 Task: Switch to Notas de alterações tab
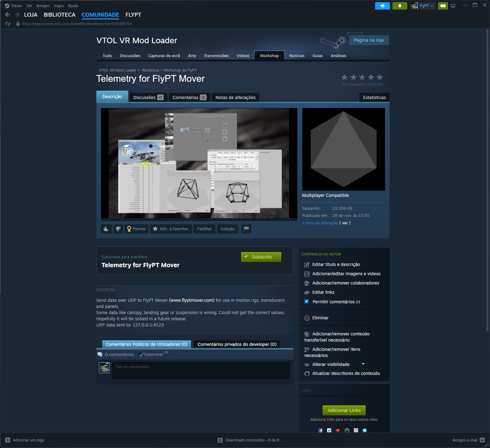[235, 97]
